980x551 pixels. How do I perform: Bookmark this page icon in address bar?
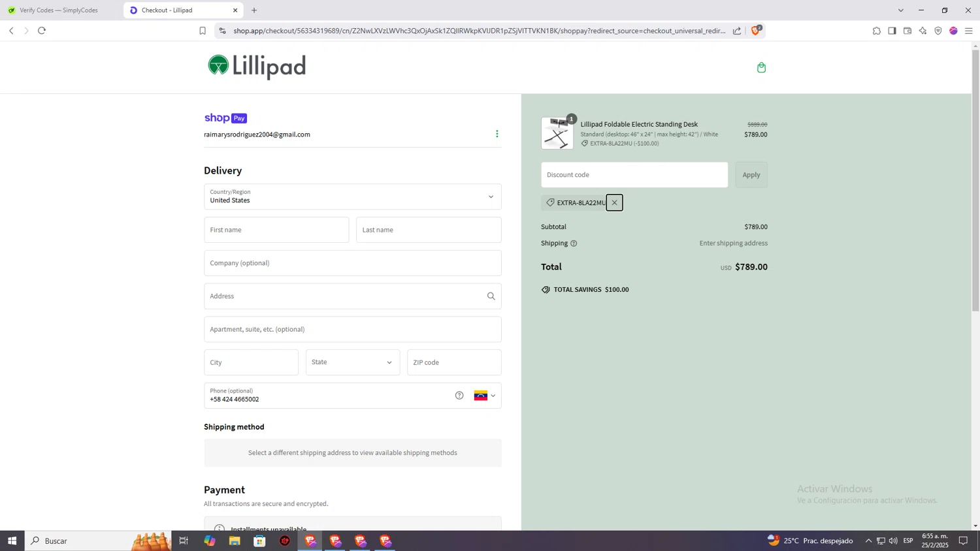click(203, 31)
